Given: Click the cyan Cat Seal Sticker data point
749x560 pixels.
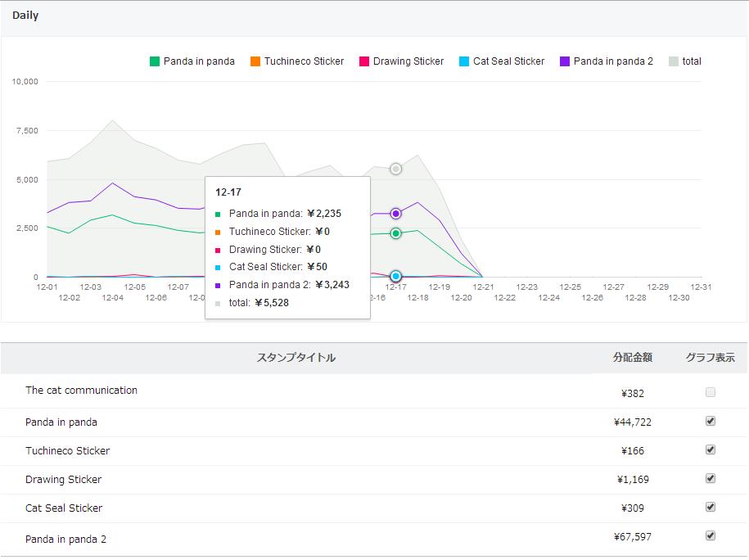Looking at the screenshot, I should point(395,276).
